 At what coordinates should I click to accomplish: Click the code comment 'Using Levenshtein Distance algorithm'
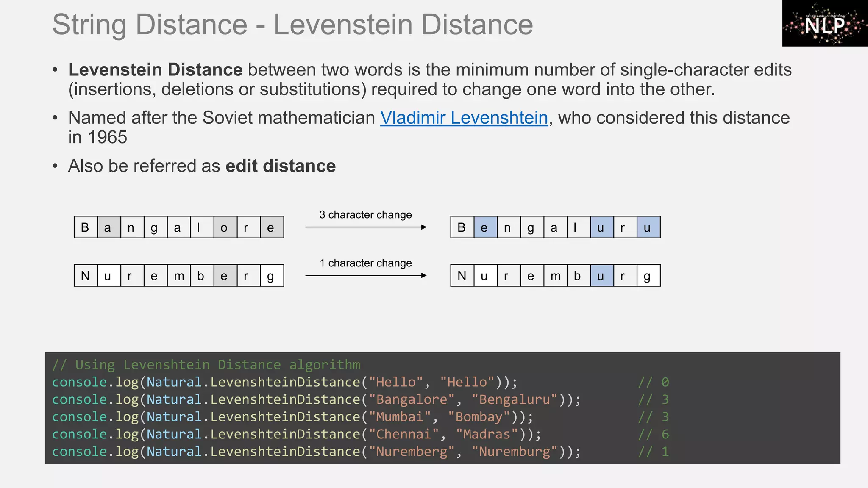point(206,365)
